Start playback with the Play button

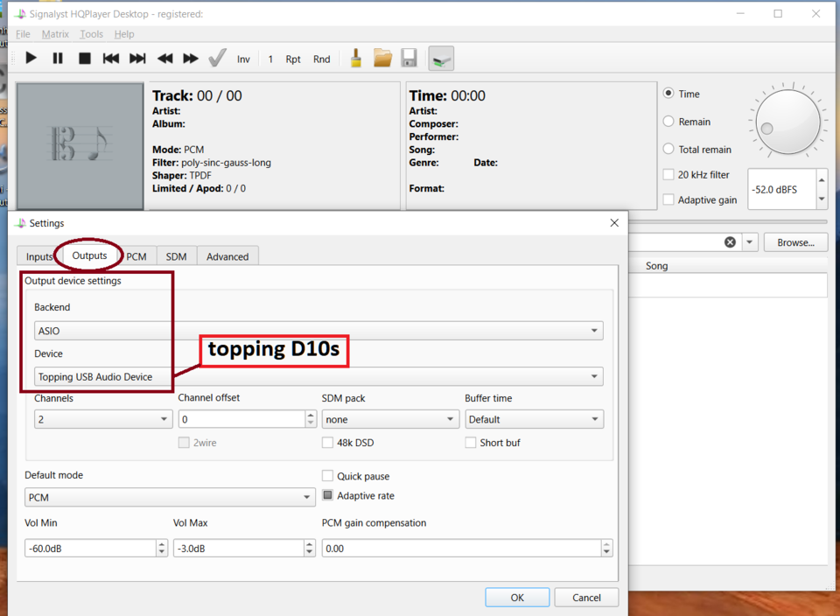(31, 58)
